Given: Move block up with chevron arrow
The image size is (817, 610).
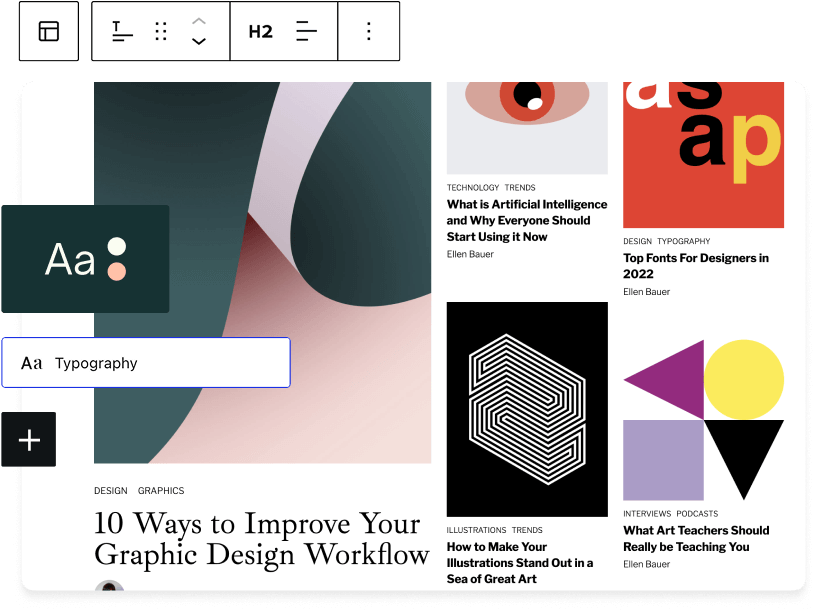Looking at the screenshot, I should [199, 21].
